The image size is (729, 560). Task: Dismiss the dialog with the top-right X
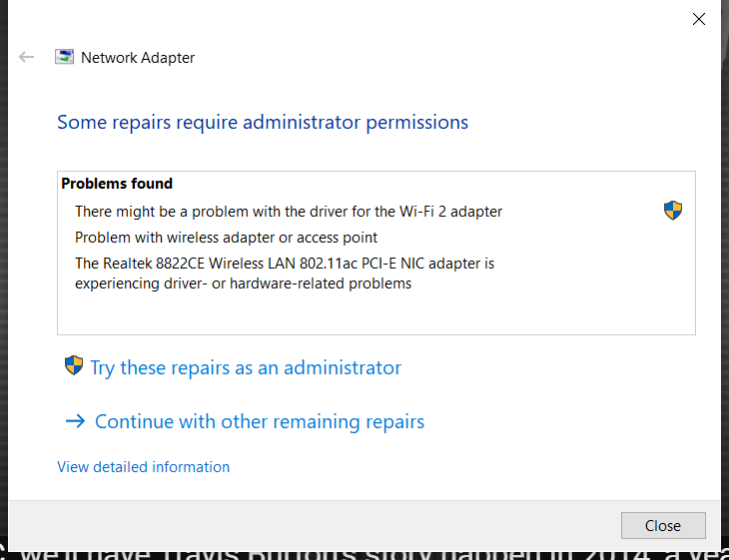[699, 18]
